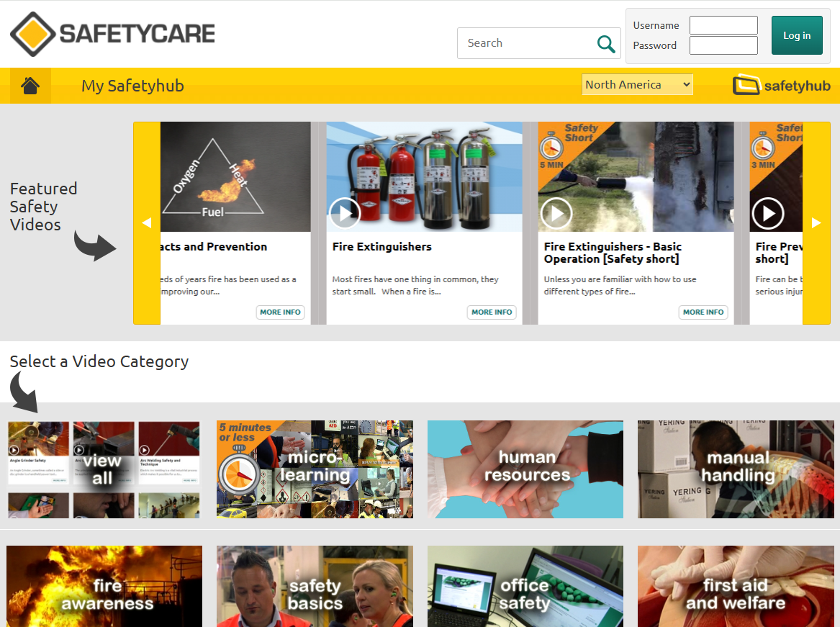Viewport: 840px width, 627px height.
Task: Click the search magnifying glass icon
Action: (606, 44)
